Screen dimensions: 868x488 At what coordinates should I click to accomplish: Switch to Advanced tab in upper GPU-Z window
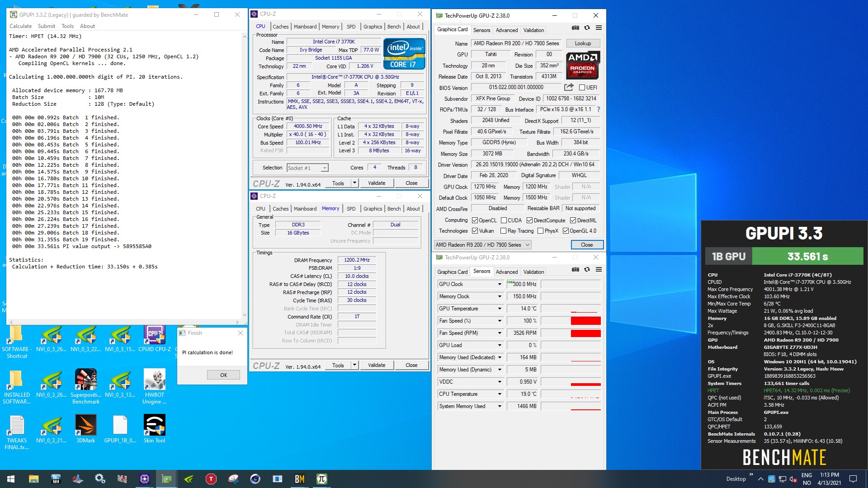[x=507, y=30]
